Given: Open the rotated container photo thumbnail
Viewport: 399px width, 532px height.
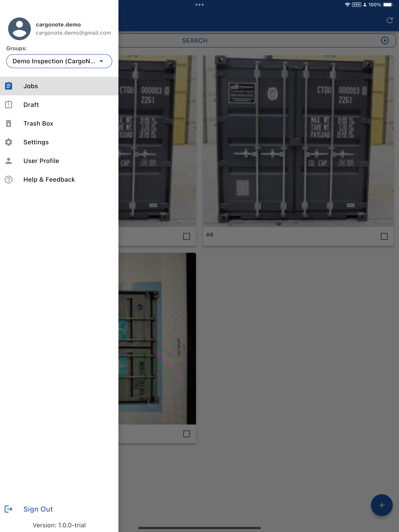Looking at the screenshot, I should [x=157, y=339].
